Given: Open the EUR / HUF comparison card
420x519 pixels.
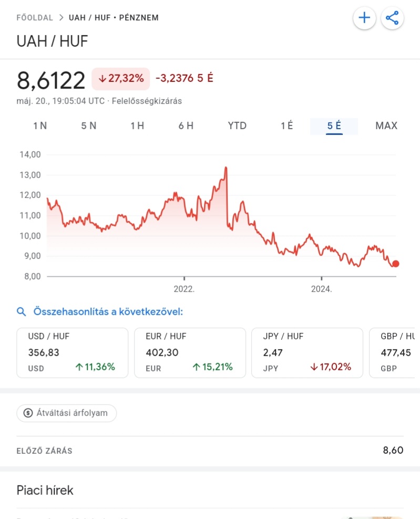Looking at the screenshot, I should pos(190,353).
